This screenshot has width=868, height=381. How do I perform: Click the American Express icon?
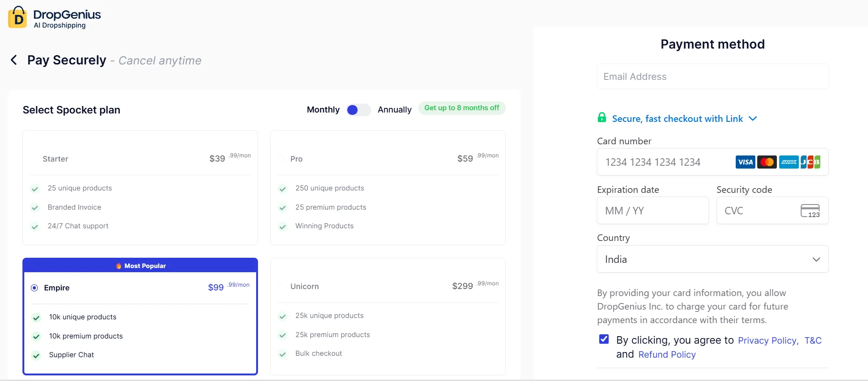[x=789, y=162]
